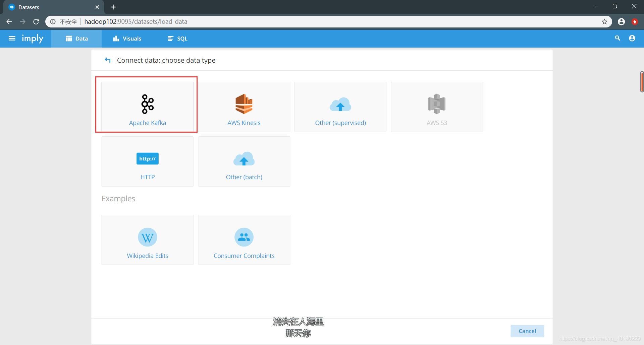Click the Examples heading text
644x345 pixels.
point(118,199)
